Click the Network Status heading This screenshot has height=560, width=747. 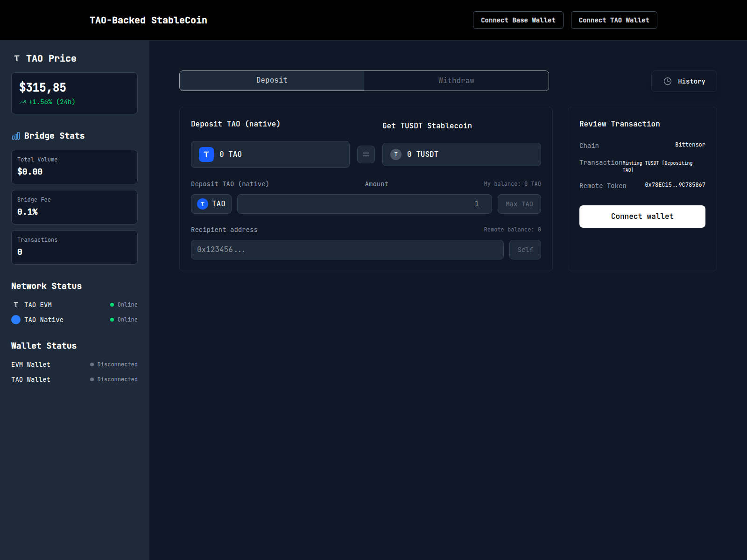click(47, 286)
